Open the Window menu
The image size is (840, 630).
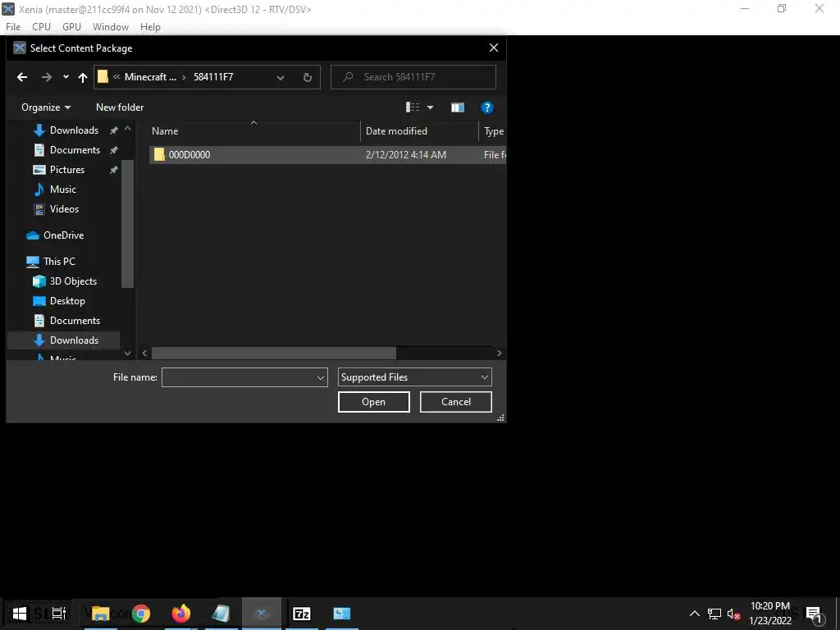[111, 27]
